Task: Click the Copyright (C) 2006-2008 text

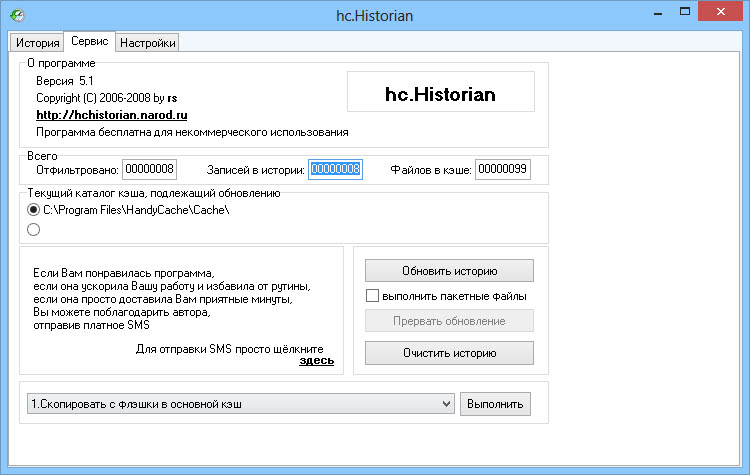Action: 107,98
